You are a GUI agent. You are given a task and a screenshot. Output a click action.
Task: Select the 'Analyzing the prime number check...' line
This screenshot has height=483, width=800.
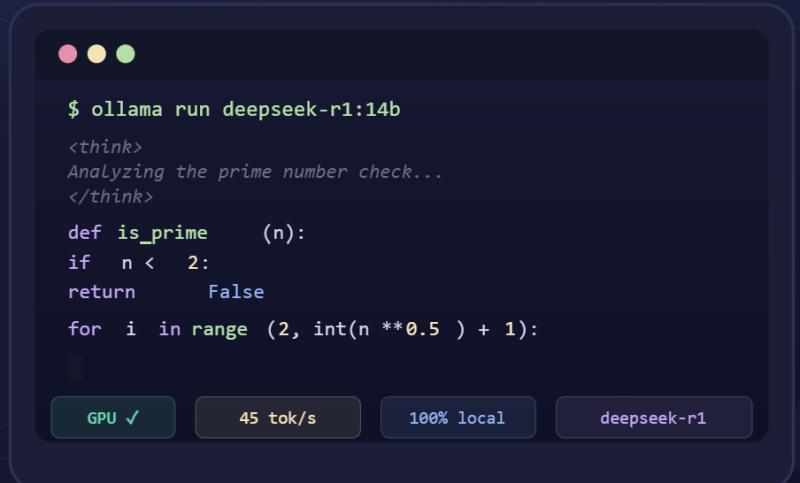click(x=255, y=171)
